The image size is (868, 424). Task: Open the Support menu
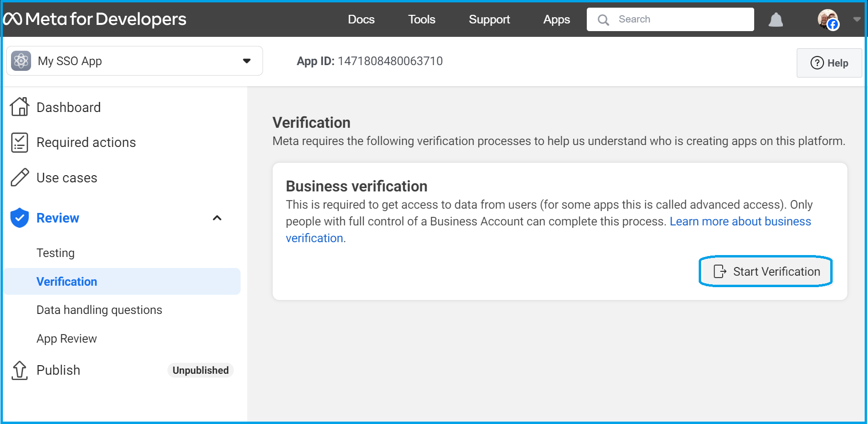[489, 20]
